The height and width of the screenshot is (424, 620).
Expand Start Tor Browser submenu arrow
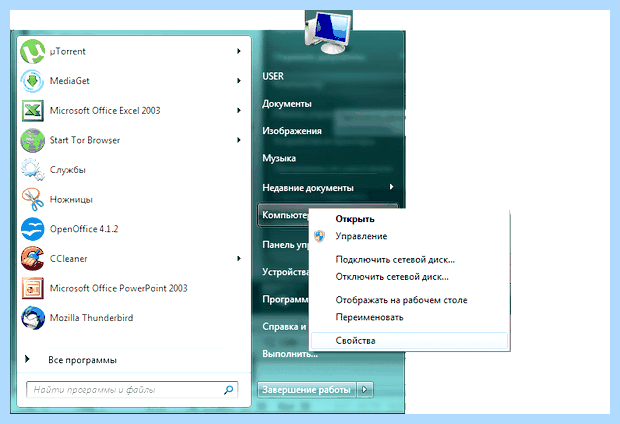click(x=239, y=140)
